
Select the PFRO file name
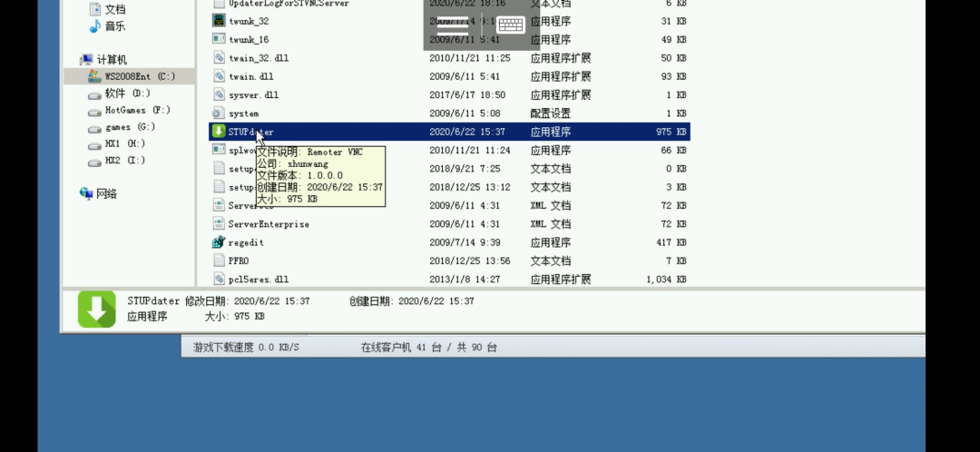click(239, 260)
